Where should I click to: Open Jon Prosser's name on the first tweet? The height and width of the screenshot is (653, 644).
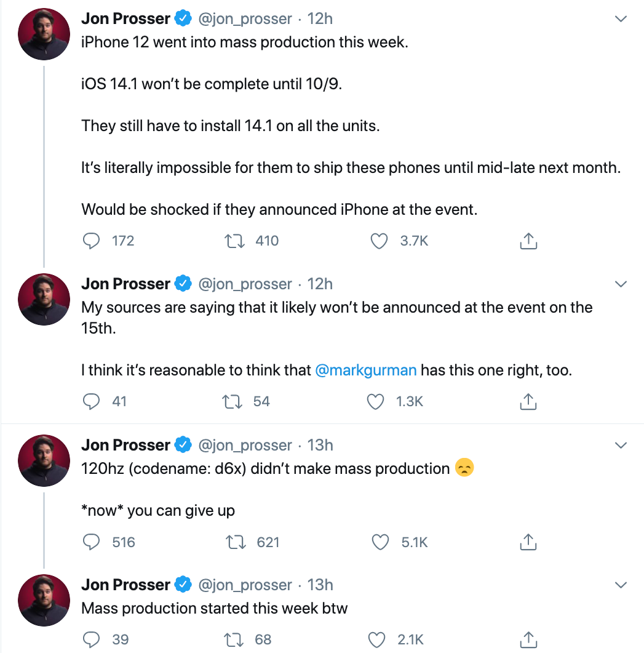(x=125, y=19)
